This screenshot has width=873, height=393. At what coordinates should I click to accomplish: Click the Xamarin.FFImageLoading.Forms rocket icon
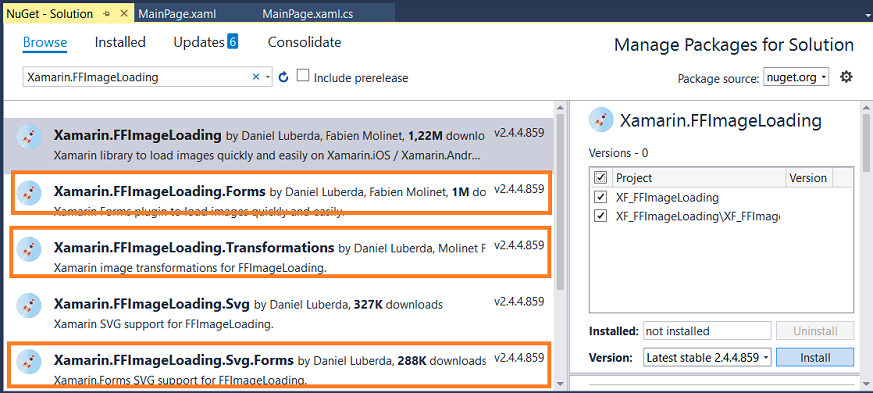click(30, 192)
